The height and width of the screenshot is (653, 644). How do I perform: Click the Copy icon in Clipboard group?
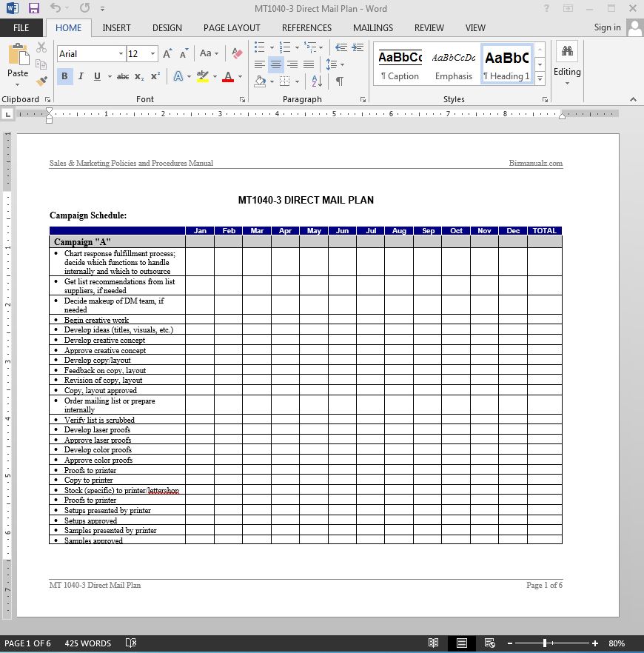pos(41,64)
